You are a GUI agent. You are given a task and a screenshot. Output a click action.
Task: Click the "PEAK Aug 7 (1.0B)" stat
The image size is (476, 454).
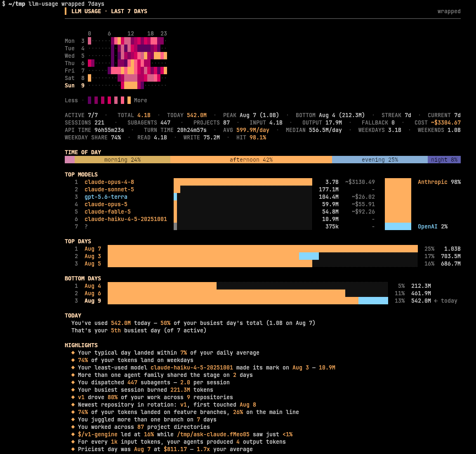[x=251, y=115]
